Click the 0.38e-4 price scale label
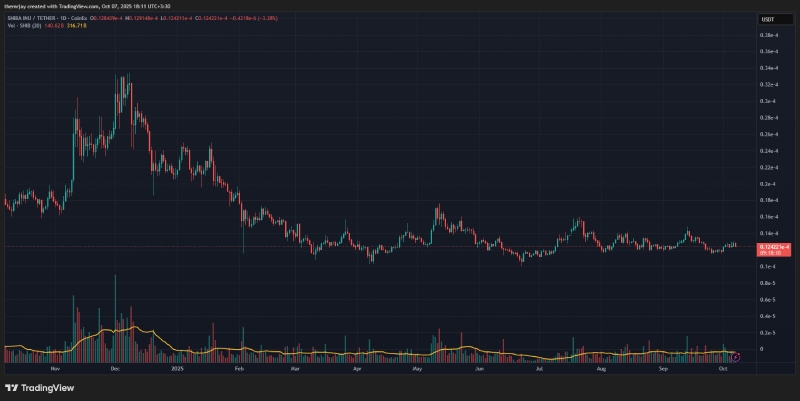This screenshot has width=800, height=401. 769,35
